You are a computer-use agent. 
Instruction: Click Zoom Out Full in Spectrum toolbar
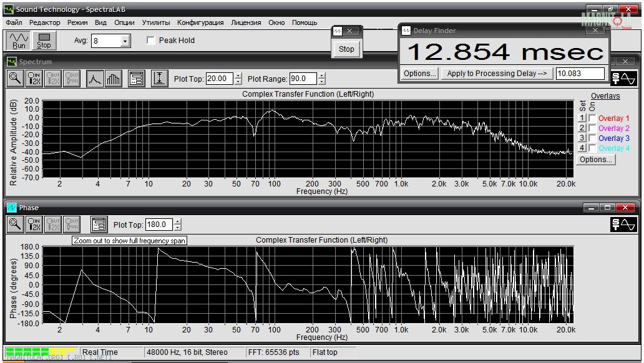click(72, 79)
